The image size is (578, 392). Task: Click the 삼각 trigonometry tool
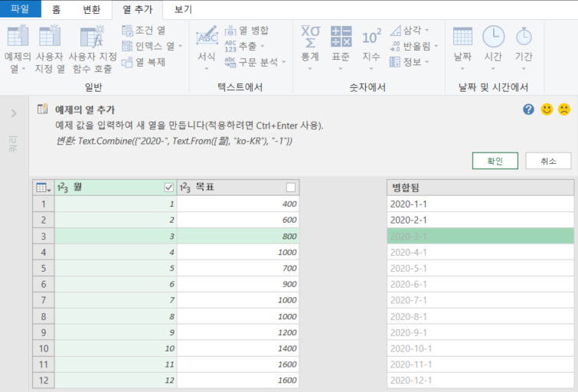coord(406,30)
